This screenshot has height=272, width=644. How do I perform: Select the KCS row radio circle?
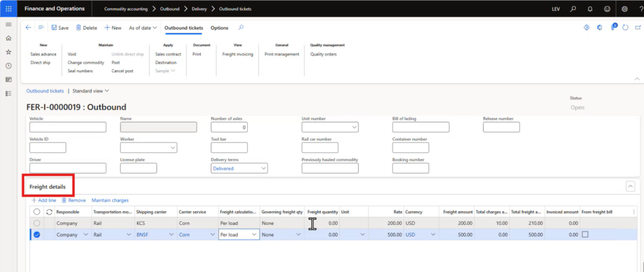point(37,223)
